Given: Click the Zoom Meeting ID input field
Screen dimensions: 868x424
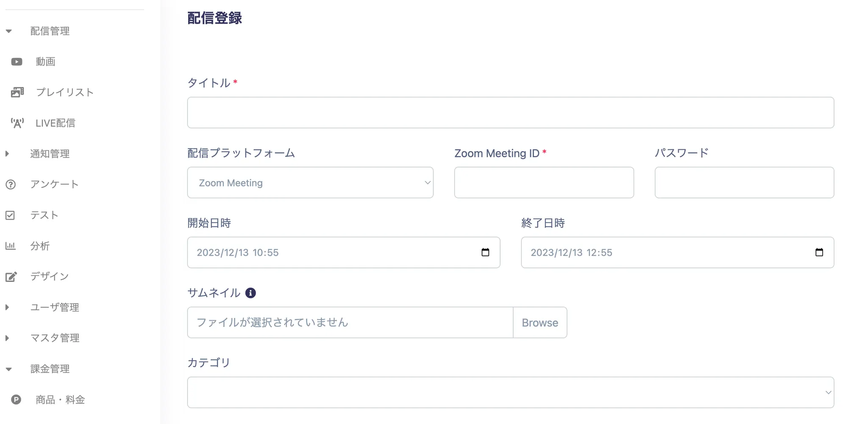Looking at the screenshot, I should [x=544, y=183].
